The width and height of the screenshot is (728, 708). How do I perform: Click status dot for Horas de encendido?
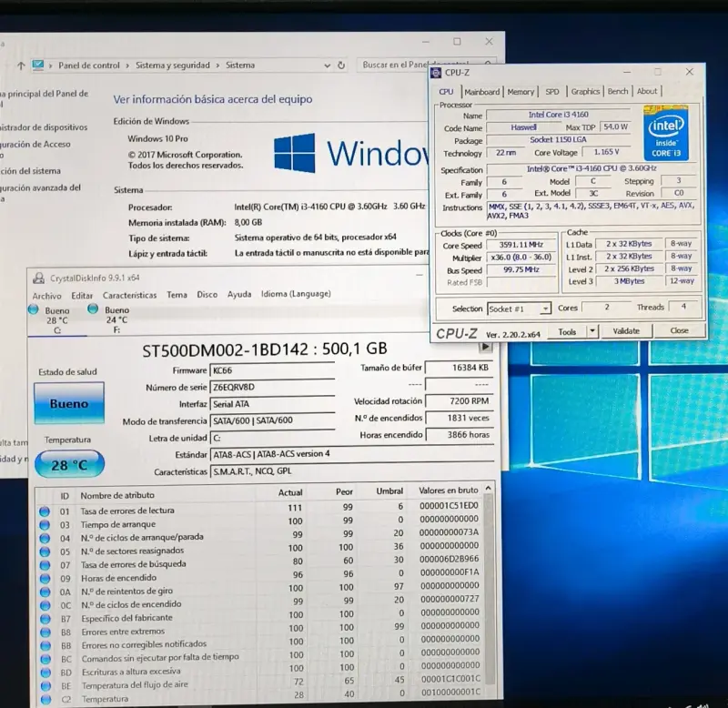pos(45,579)
